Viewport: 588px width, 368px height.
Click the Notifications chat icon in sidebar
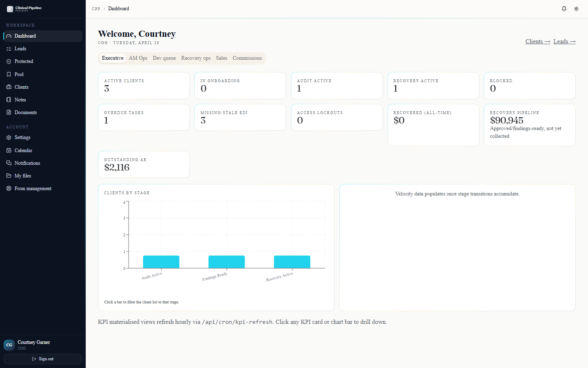(x=9, y=163)
